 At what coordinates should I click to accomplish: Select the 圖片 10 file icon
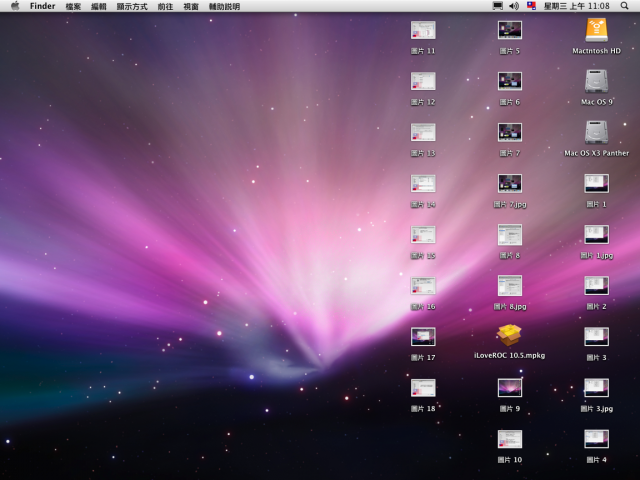[x=510, y=439]
